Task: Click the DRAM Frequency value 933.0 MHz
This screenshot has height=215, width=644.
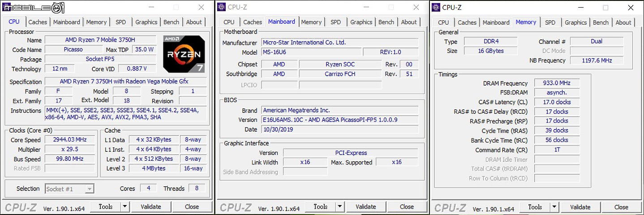Action: (x=557, y=83)
